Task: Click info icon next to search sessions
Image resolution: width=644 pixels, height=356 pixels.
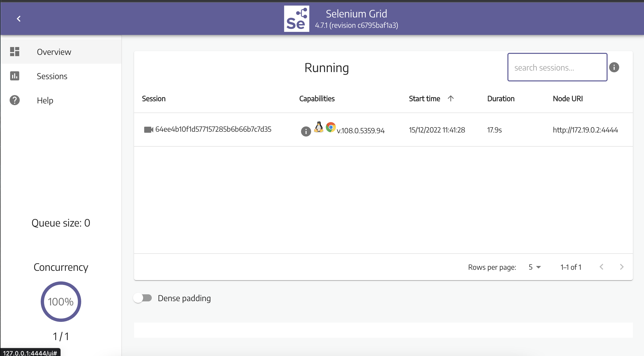Action: coord(614,67)
